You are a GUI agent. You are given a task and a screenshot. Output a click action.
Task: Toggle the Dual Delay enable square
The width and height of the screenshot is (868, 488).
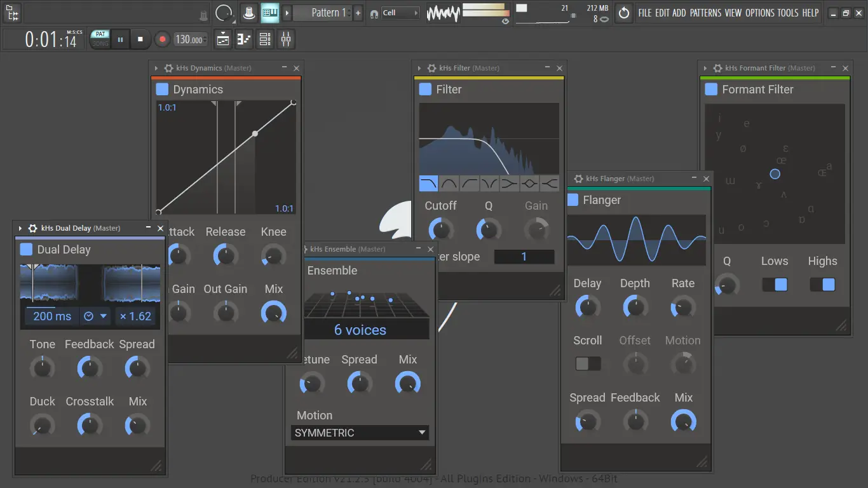pyautogui.click(x=26, y=250)
